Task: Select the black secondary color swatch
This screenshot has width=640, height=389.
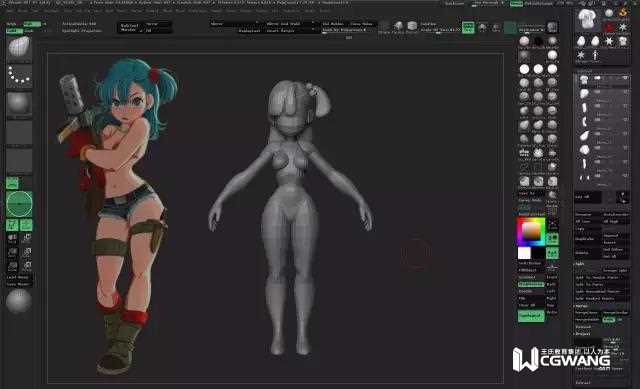Action: [538, 253]
